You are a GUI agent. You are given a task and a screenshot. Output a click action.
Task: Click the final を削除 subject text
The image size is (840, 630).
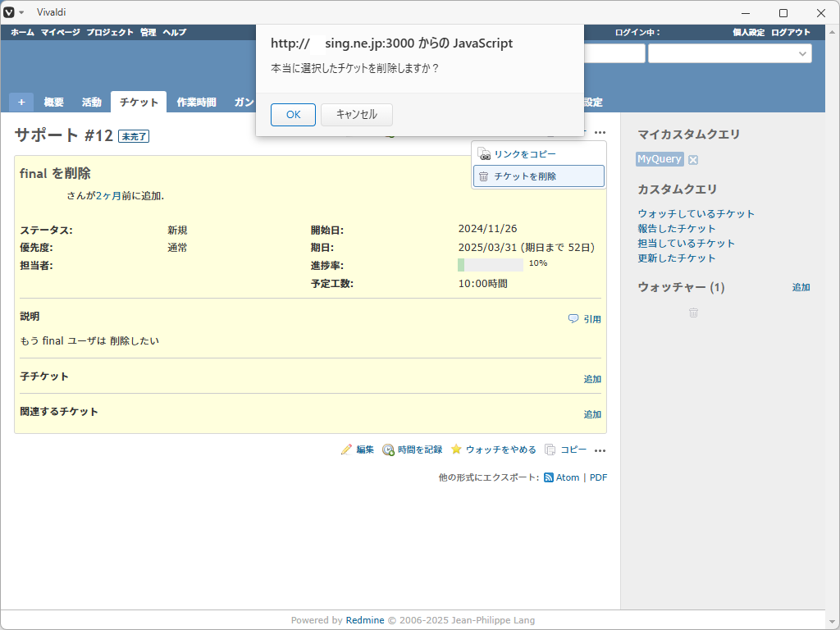(55, 174)
